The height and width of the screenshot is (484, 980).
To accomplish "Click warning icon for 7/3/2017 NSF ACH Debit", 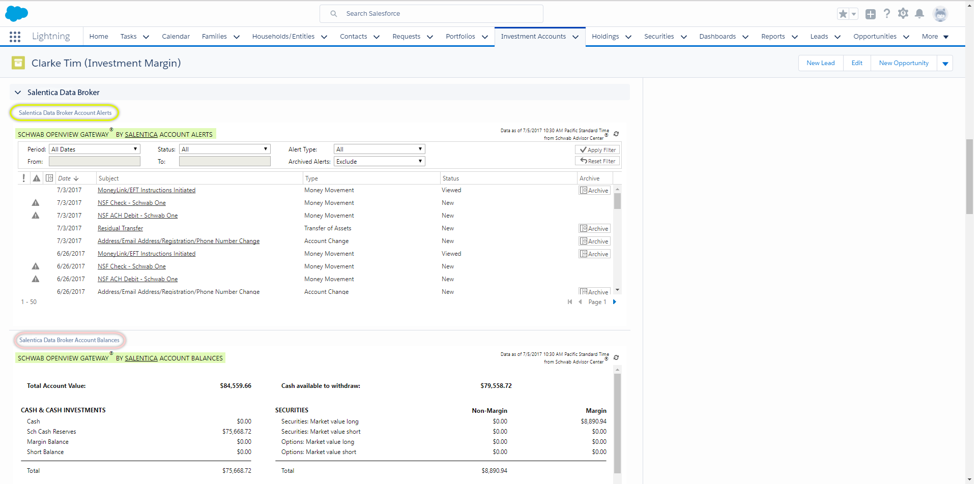I will click(x=36, y=215).
